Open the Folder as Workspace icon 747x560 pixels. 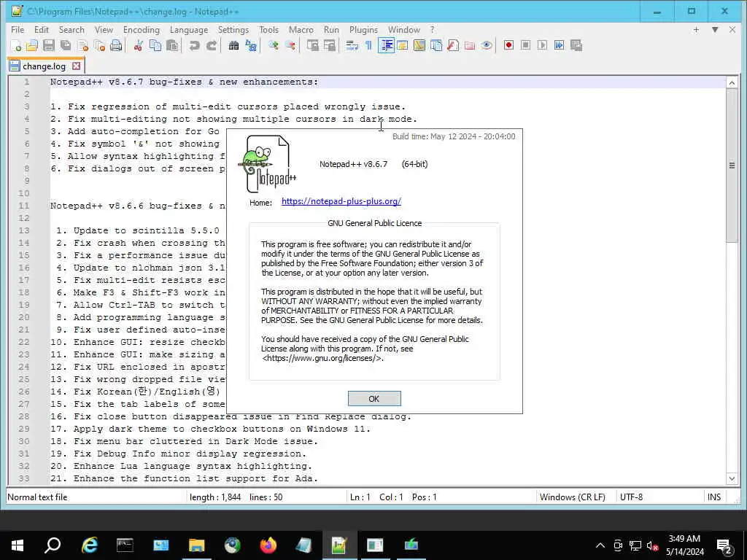[470, 45]
